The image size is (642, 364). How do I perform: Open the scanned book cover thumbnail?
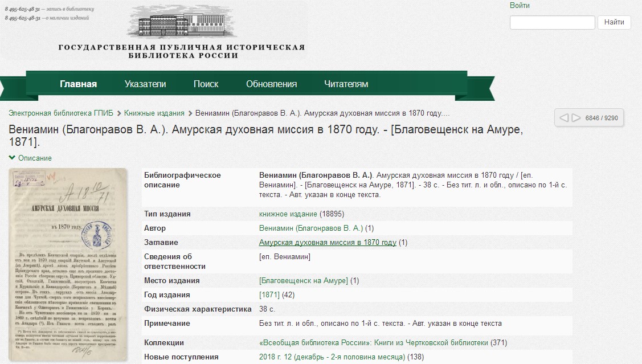[68, 264]
